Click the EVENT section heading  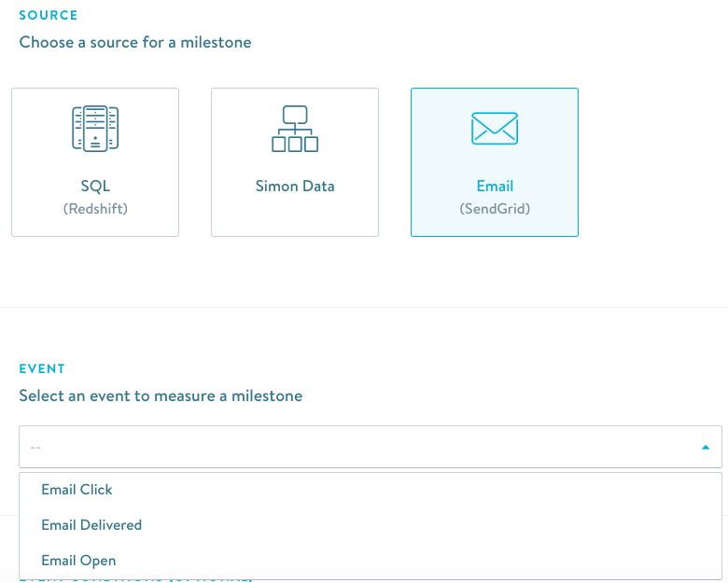[x=42, y=369]
